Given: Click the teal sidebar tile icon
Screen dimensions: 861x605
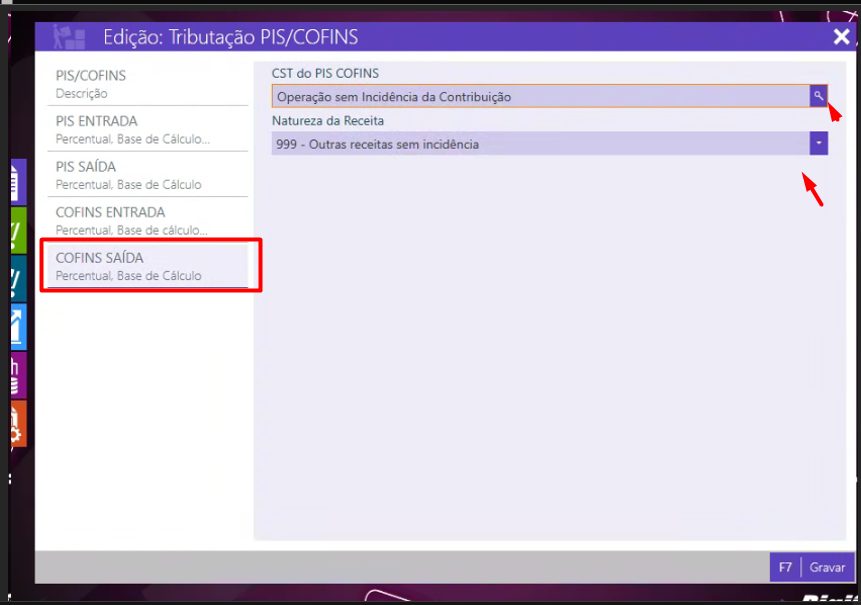Looking at the screenshot, I should point(18,278).
